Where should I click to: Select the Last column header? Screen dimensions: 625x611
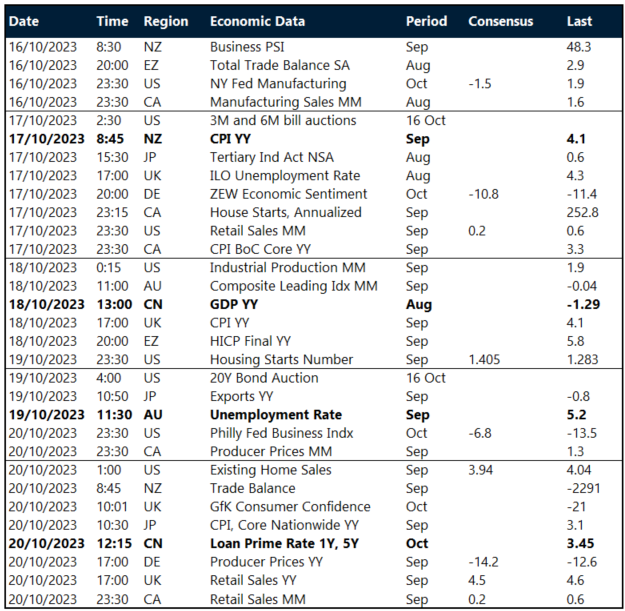click(579, 21)
